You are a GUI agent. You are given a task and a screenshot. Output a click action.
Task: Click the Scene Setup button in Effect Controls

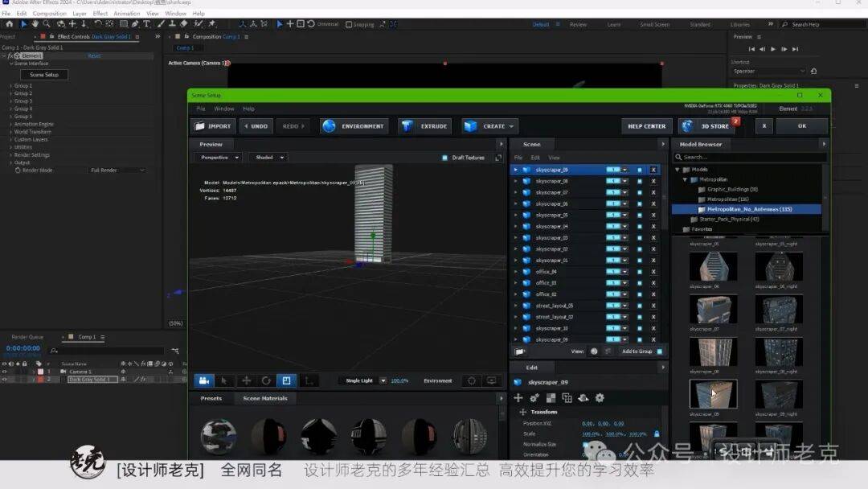44,75
